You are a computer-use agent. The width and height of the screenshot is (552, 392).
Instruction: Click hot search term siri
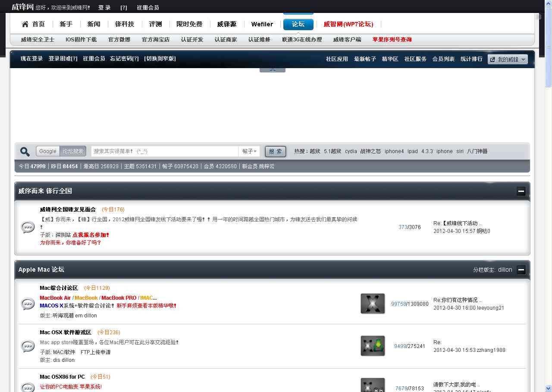(460, 151)
